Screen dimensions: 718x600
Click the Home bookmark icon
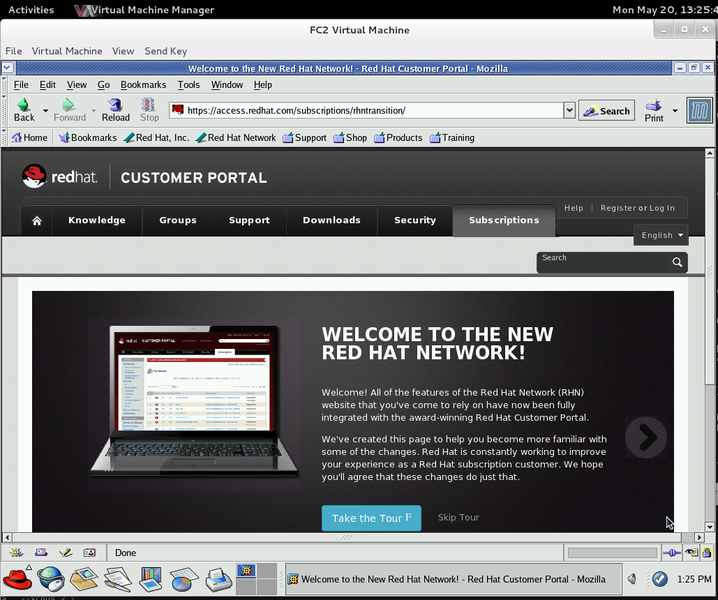tap(17, 138)
